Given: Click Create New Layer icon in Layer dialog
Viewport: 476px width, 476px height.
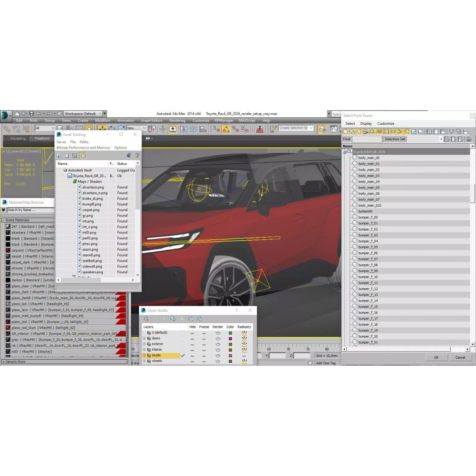Looking at the screenshot, I should (x=146, y=319).
